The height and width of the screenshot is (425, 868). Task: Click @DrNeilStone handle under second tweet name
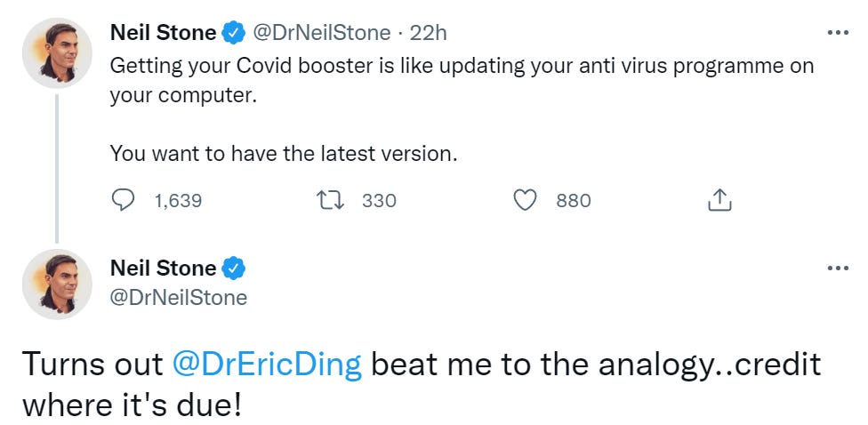179,297
